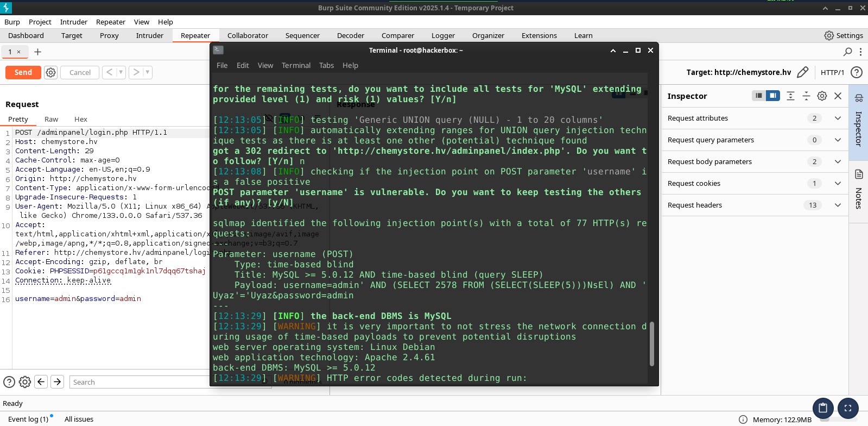Jump to next search match arrow
868x426 pixels.
tap(57, 382)
